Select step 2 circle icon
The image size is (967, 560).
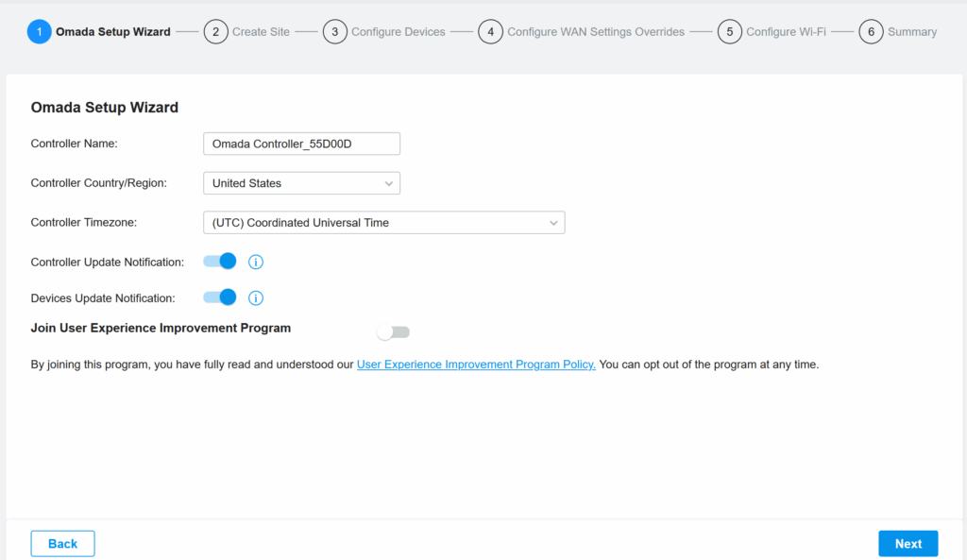click(x=216, y=31)
